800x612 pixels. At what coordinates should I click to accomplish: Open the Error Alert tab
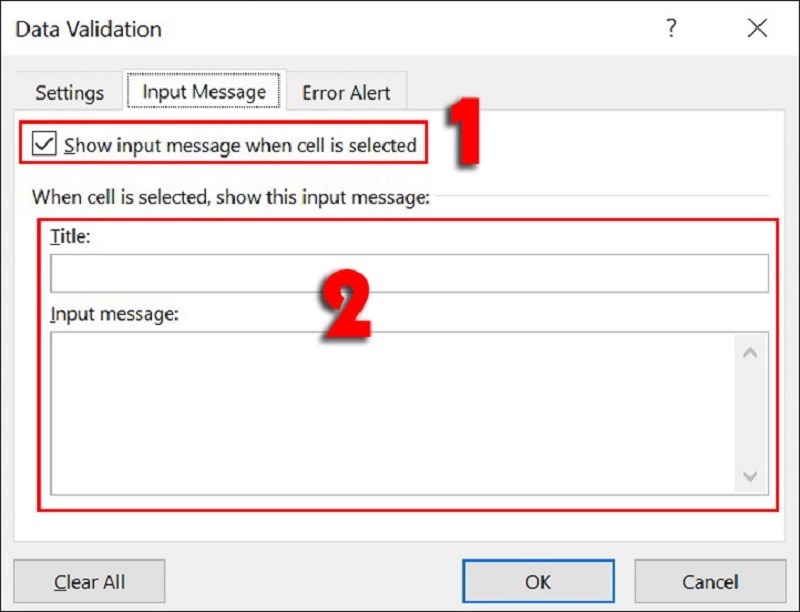click(x=346, y=93)
